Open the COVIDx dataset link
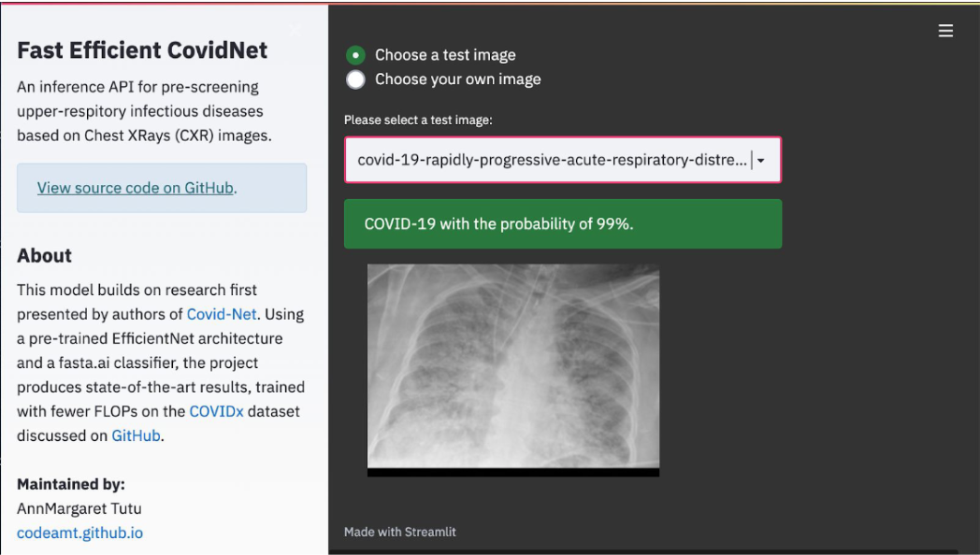Screen dimensions: 980x555 click(216, 411)
